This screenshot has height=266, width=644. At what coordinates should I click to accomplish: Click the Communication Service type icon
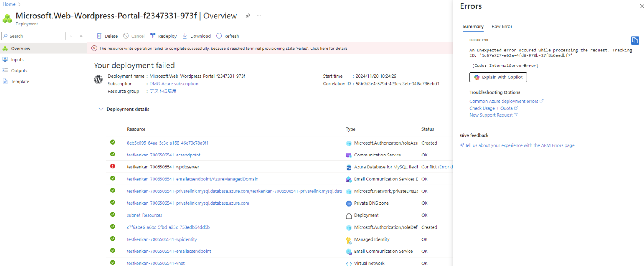[x=349, y=155]
